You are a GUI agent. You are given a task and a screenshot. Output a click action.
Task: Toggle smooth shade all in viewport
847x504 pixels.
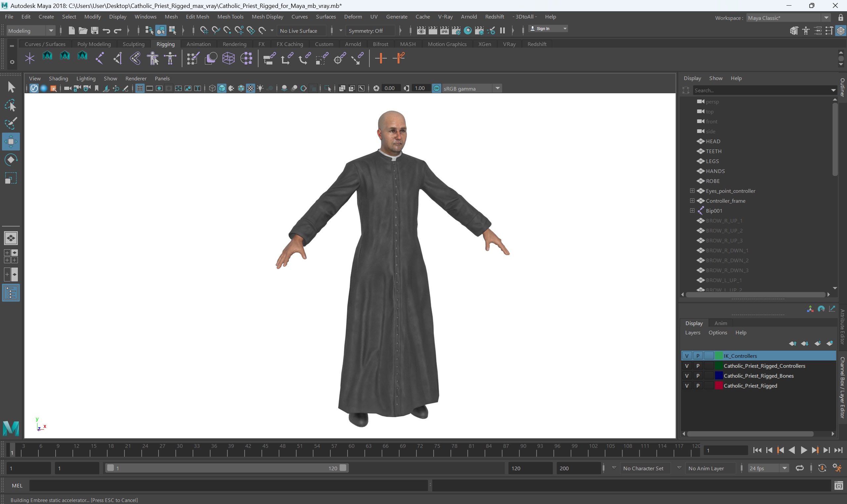pyautogui.click(x=222, y=88)
